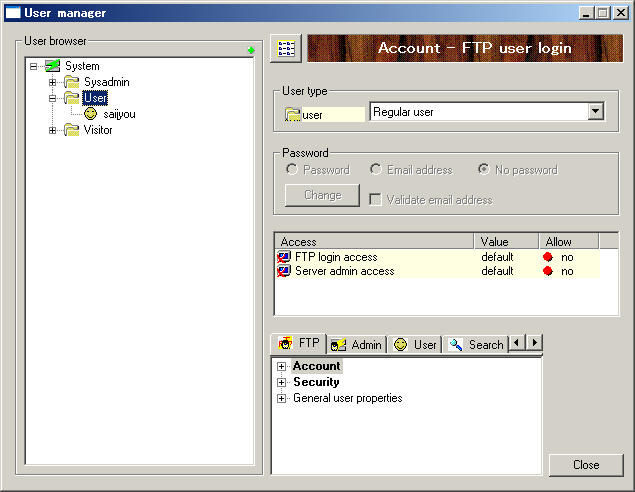Expand the Security properties node
Screen dimensions: 635x492
[281, 382]
